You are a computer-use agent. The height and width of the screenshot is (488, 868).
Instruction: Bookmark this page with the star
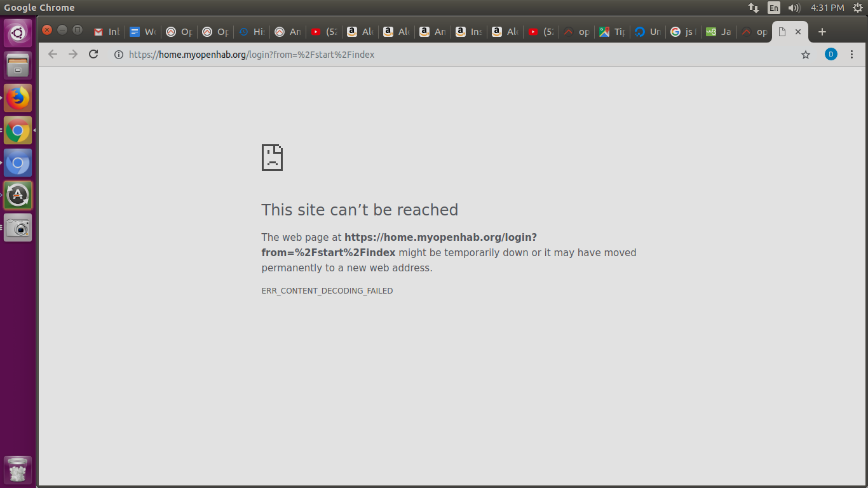(x=806, y=55)
